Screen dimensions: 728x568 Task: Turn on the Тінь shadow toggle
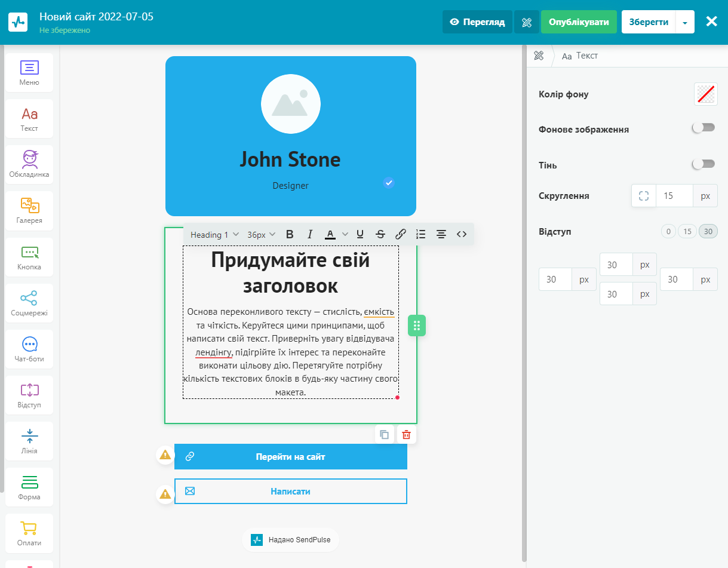703,164
